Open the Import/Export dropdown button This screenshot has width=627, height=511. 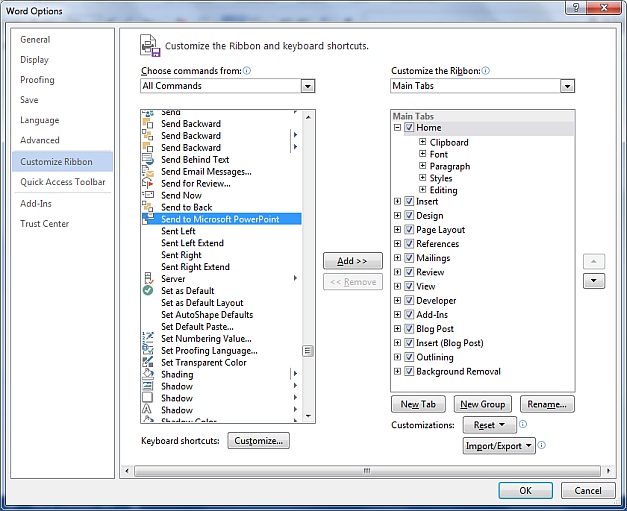click(499, 445)
